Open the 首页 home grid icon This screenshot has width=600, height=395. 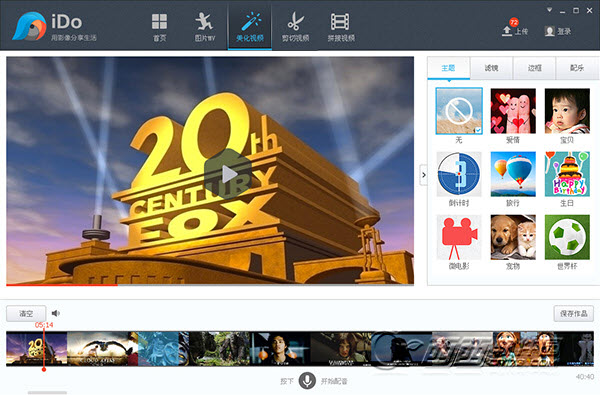click(x=159, y=22)
